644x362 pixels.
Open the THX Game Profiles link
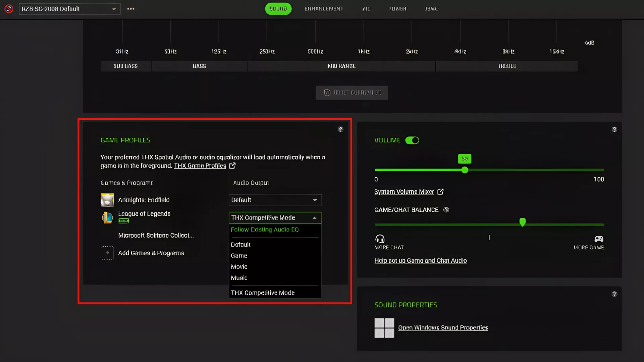pyautogui.click(x=200, y=166)
